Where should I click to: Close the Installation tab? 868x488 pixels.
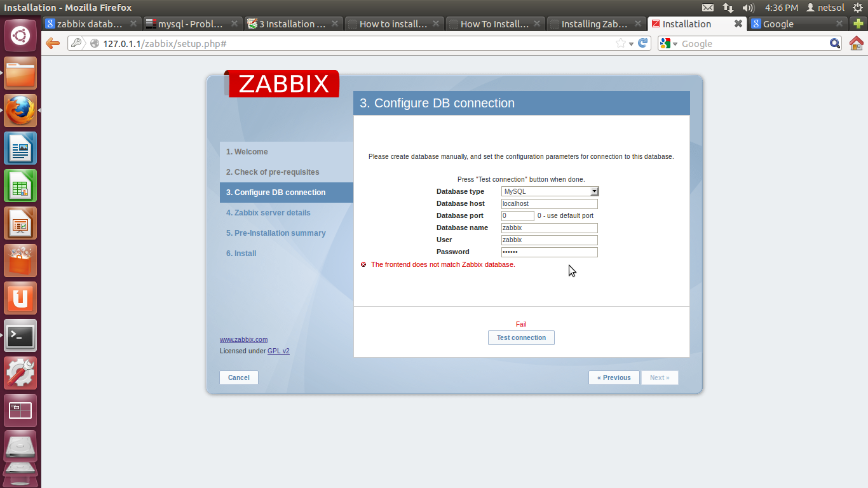[738, 24]
